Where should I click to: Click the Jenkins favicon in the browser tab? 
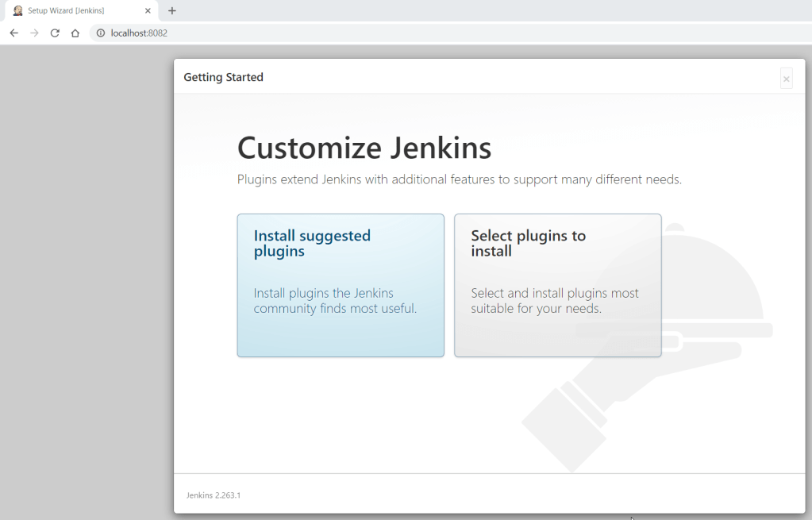coord(17,11)
